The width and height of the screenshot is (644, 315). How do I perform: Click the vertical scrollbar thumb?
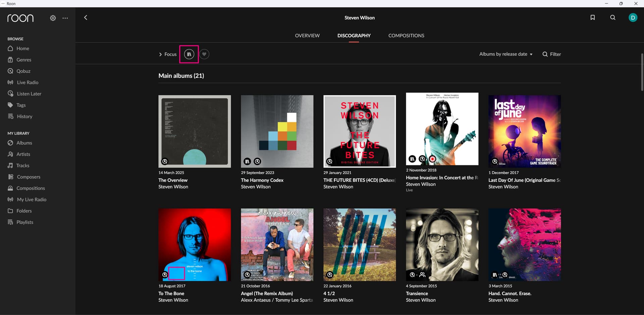[642, 72]
